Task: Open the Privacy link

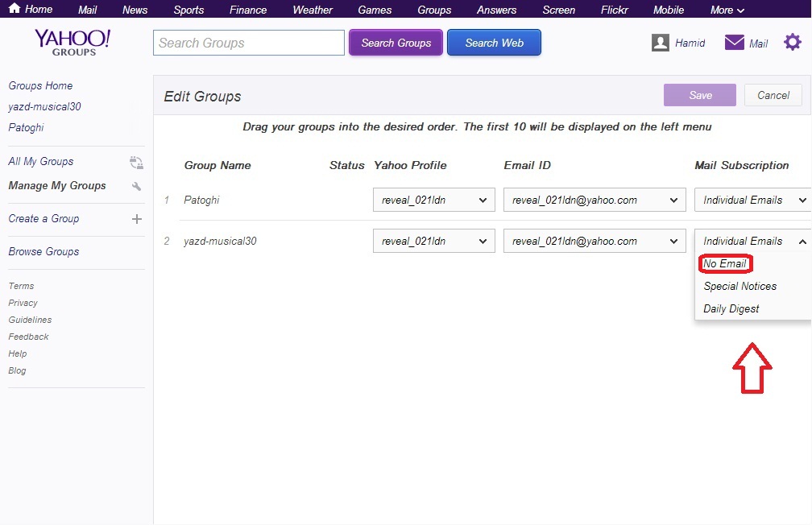Action: click(23, 303)
